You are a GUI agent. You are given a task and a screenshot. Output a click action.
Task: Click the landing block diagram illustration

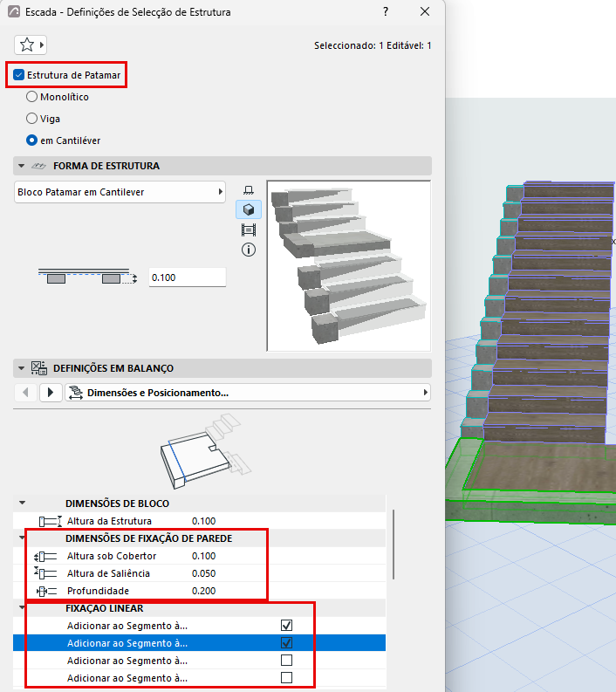205,451
